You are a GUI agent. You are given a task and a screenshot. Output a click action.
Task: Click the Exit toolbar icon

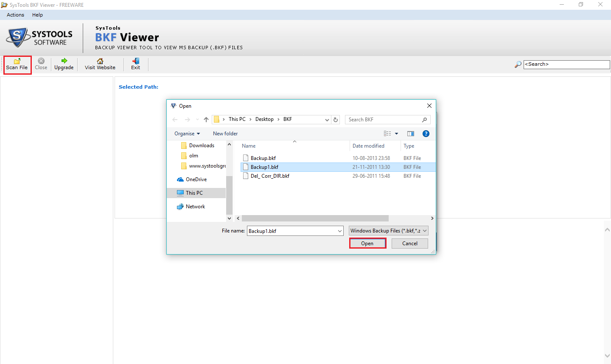click(x=136, y=61)
